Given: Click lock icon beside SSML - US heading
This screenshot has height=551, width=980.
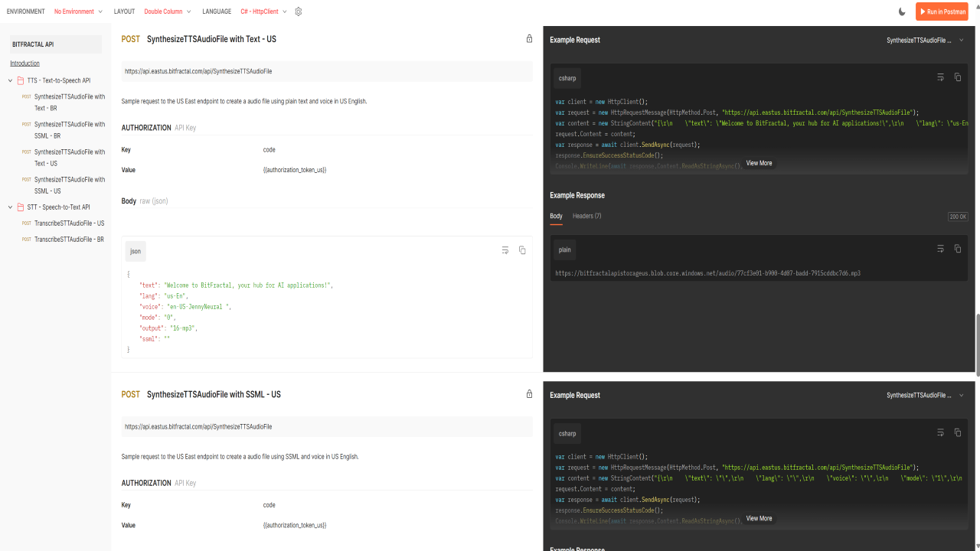Looking at the screenshot, I should pos(529,394).
